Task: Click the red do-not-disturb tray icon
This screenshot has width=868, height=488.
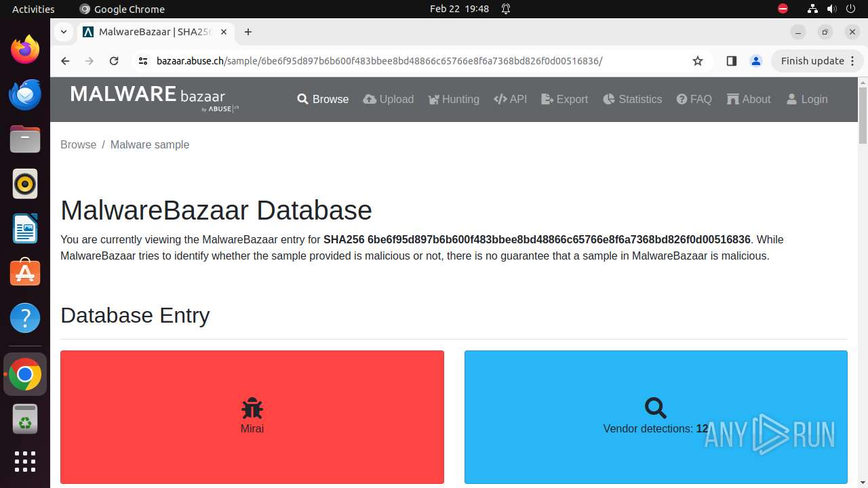Action: click(783, 9)
